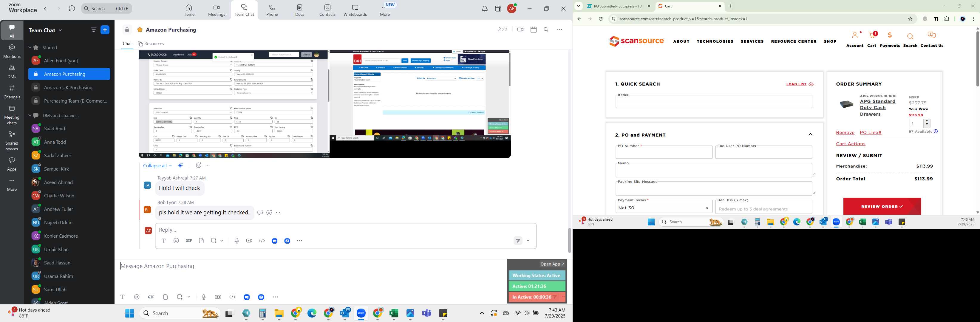Search within Amazon Purchasing chat

(x=546, y=30)
